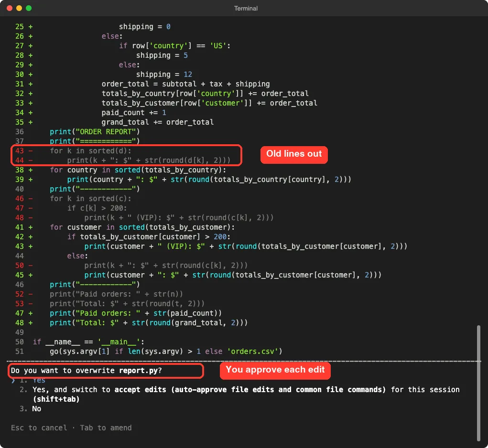Click 'Esc to cancel' hint text
Screen dimensions: 488x448
(39, 428)
